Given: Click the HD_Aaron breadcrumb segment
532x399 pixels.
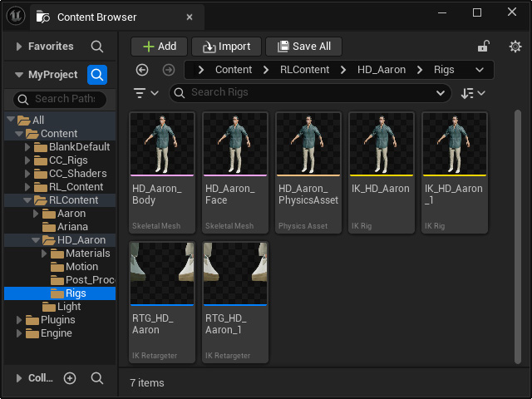Looking at the screenshot, I should 382,70.
